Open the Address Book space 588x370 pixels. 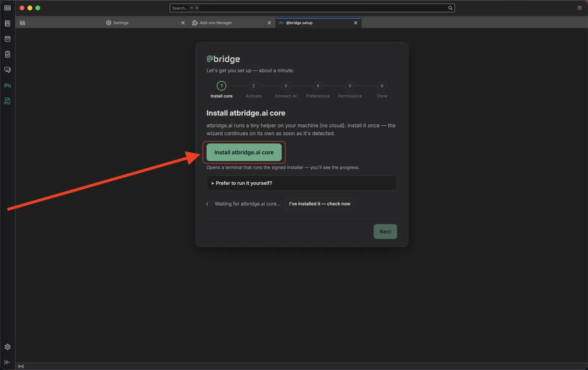[7, 24]
